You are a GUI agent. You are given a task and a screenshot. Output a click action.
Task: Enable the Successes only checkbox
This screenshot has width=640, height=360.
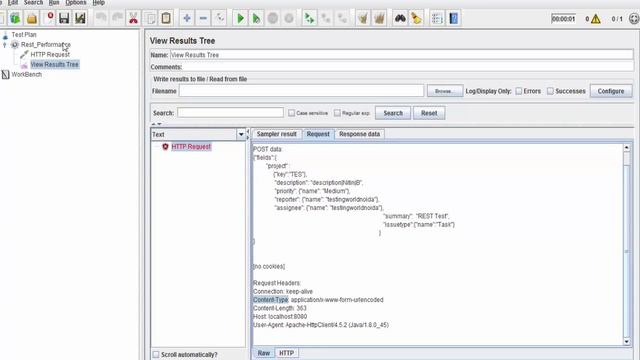(x=550, y=91)
